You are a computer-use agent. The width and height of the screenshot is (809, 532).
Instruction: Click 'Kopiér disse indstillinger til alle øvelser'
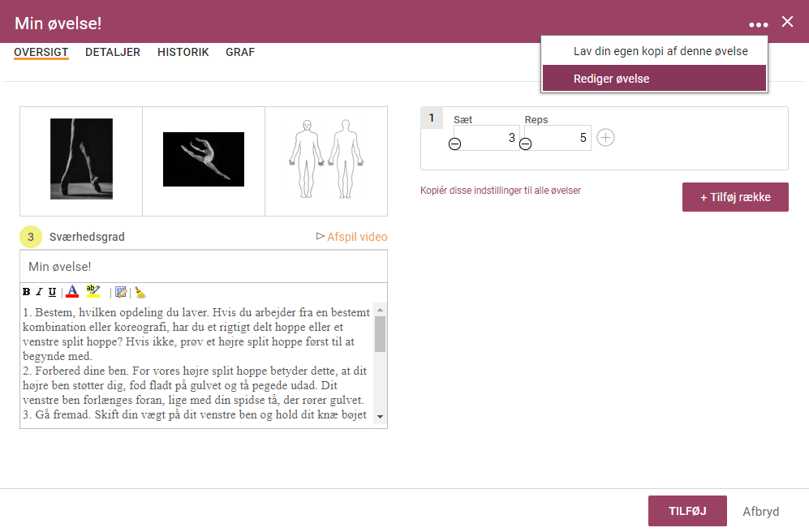[501, 191]
